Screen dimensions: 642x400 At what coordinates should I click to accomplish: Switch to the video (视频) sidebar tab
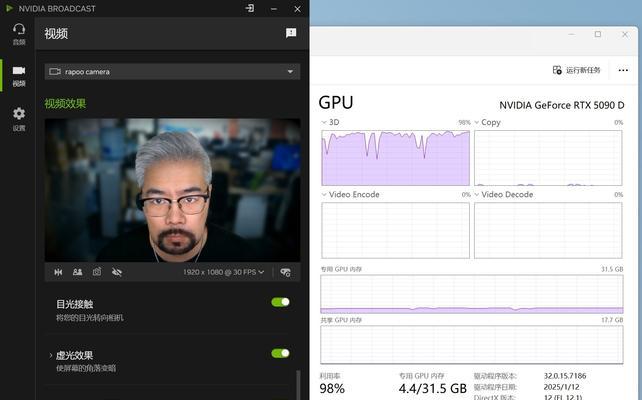[19, 76]
